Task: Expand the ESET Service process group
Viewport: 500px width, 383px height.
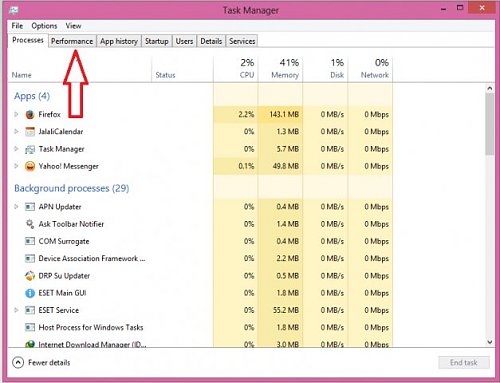Action: click(16, 310)
